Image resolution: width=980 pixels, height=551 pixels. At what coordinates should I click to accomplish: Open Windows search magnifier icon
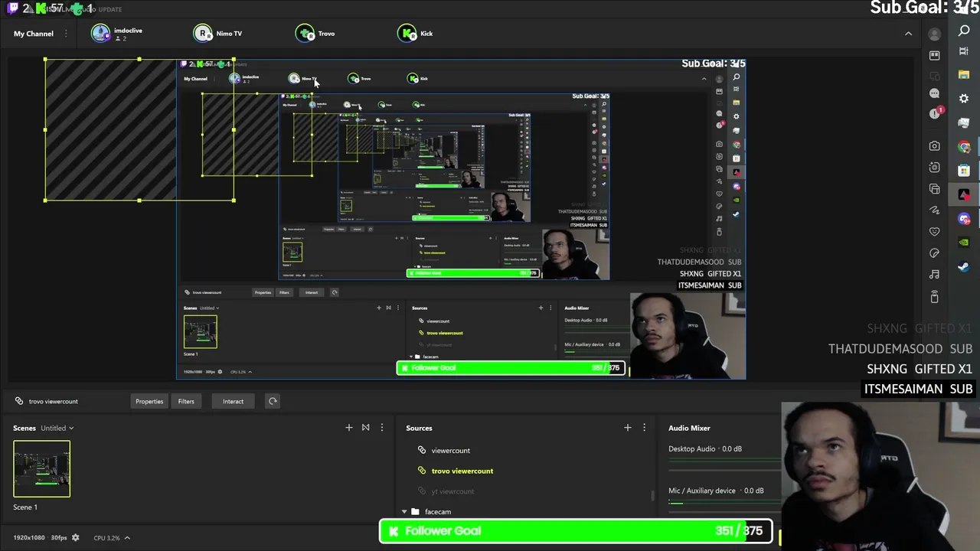964,31
